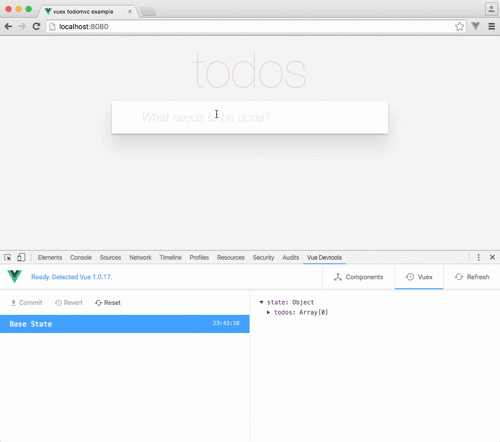
Task: Open the Profiles tab
Action: (199, 258)
